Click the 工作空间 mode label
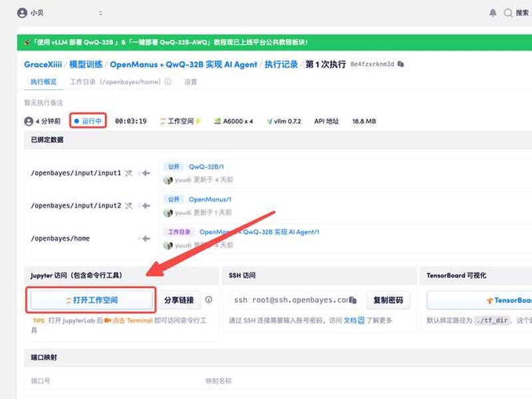This screenshot has height=399, width=532. pos(180,121)
